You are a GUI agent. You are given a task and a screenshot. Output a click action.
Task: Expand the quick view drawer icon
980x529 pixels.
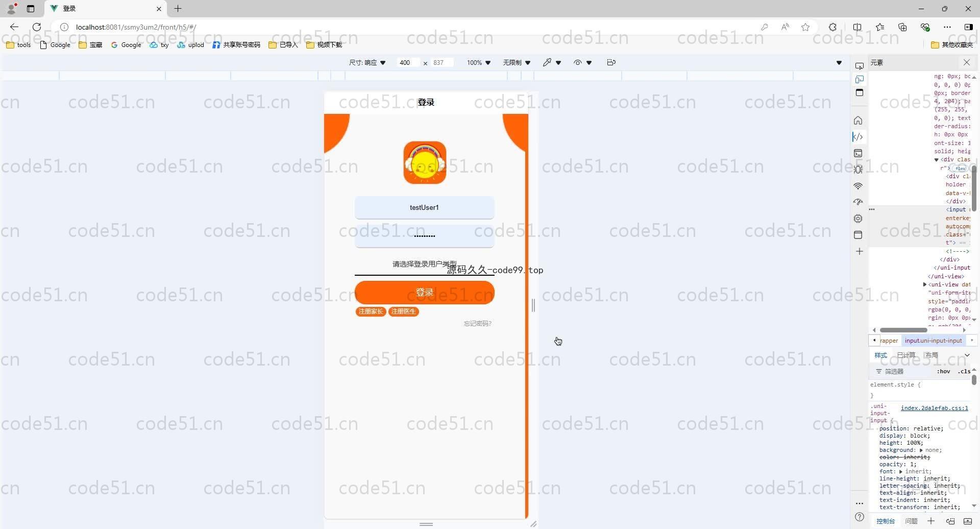pyautogui.click(x=968, y=521)
